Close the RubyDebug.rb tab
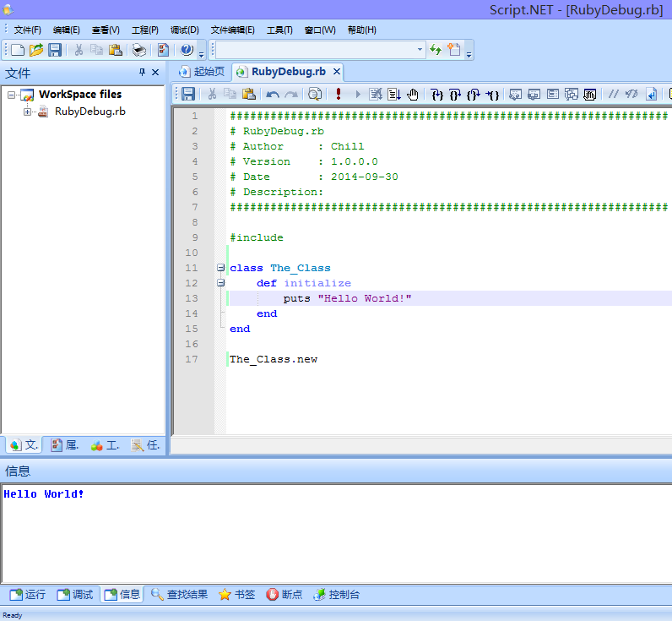Viewport: 672px width, 621px height. (337, 71)
